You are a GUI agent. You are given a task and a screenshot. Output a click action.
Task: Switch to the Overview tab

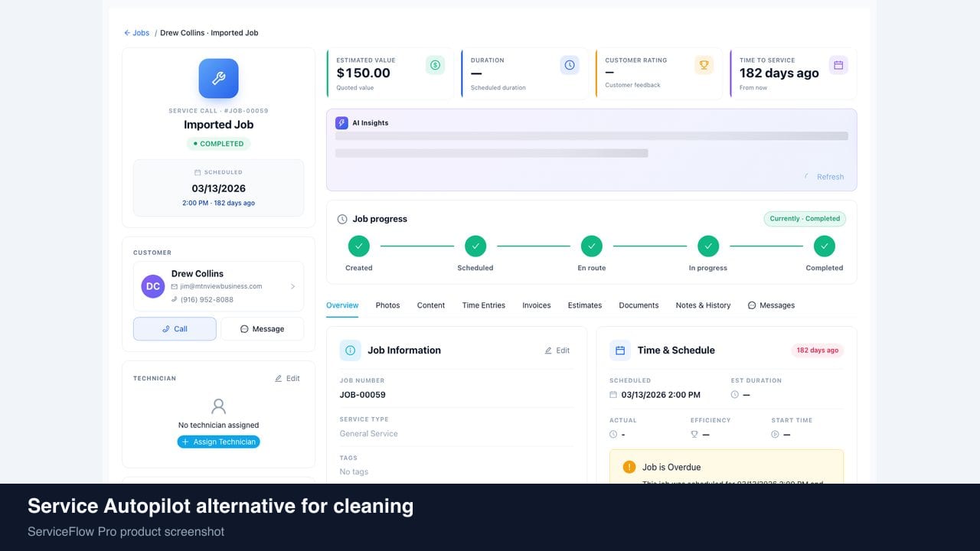(342, 305)
